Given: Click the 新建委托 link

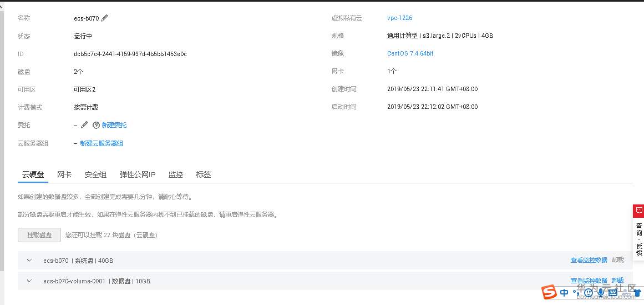Looking at the screenshot, I should (x=114, y=125).
